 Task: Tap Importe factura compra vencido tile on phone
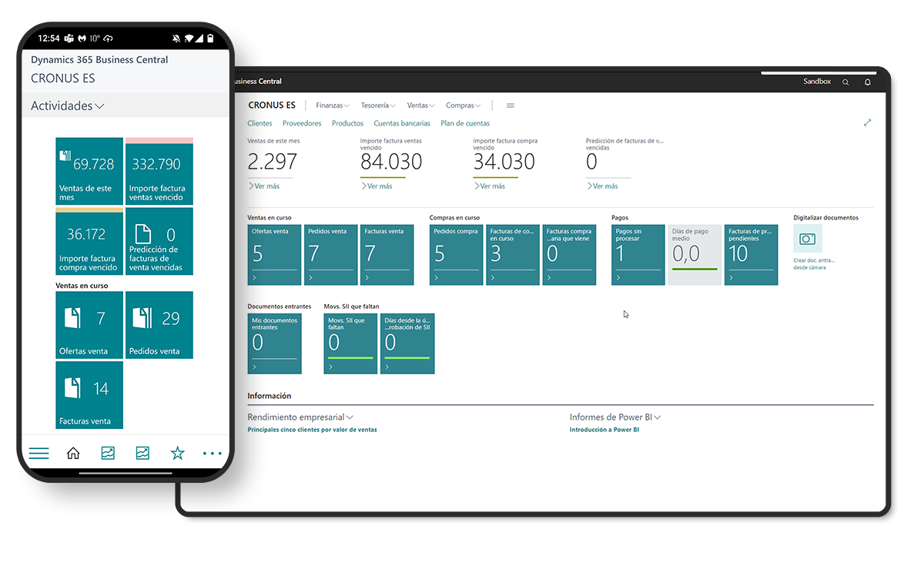coord(89,241)
